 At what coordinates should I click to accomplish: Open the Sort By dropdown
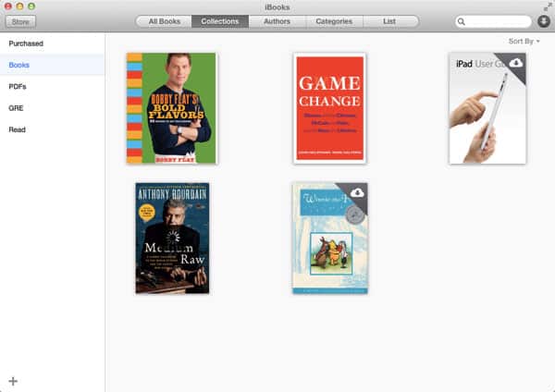click(524, 42)
